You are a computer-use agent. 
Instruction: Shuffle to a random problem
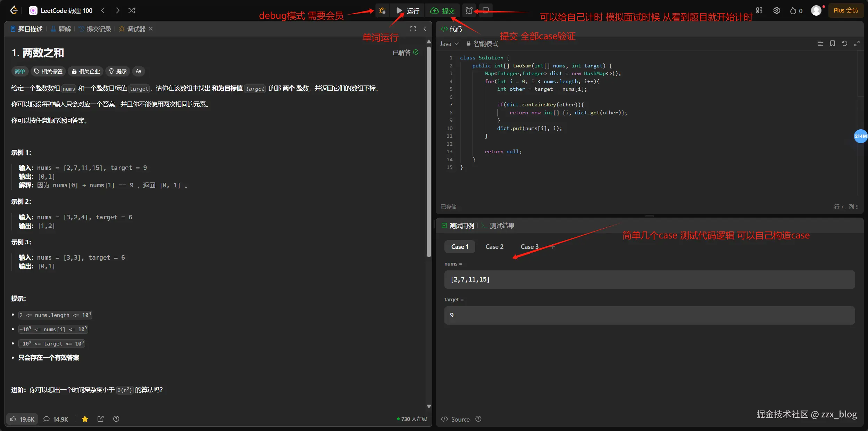pos(132,11)
